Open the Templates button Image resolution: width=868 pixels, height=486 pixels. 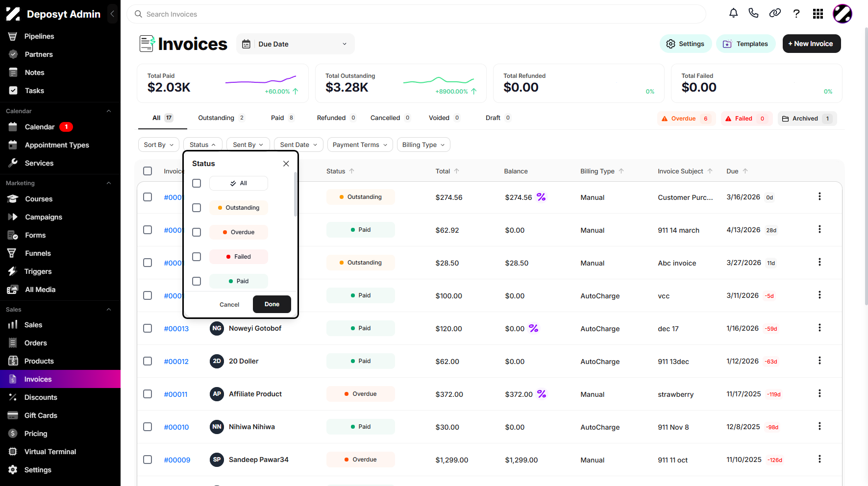click(746, 44)
